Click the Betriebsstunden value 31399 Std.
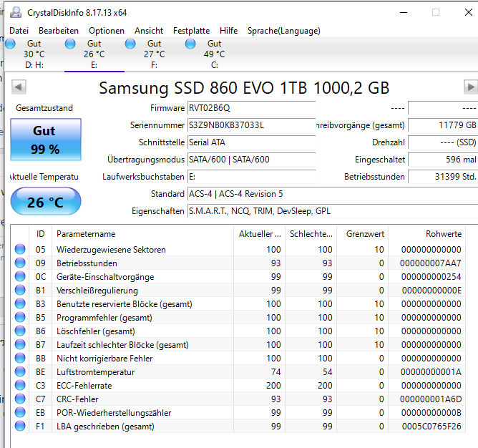Viewport: 478px width, 448px height. (x=443, y=177)
